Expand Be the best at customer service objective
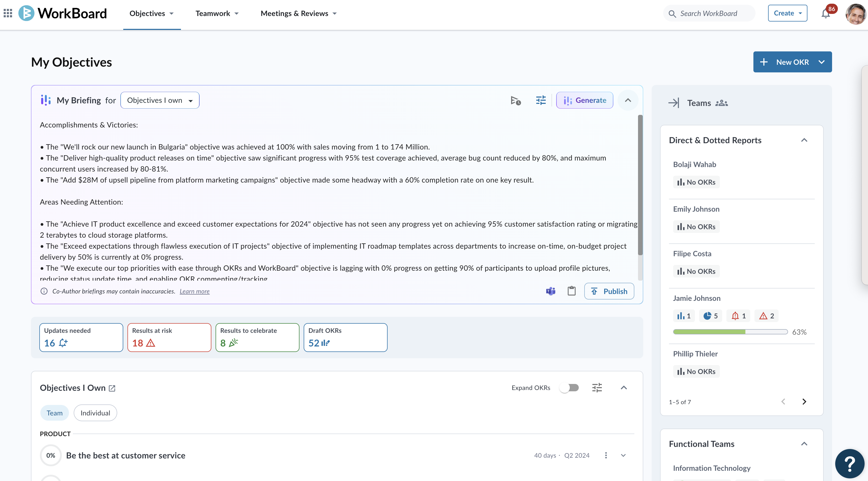Image resolution: width=868 pixels, height=481 pixels. tap(623, 455)
